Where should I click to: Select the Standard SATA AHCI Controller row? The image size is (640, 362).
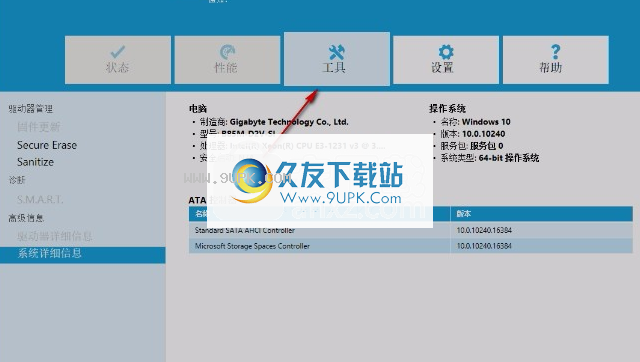[x=411, y=230]
